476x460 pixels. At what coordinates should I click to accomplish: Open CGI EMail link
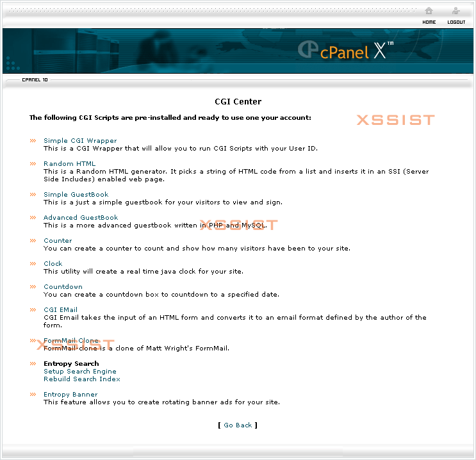coord(60,309)
